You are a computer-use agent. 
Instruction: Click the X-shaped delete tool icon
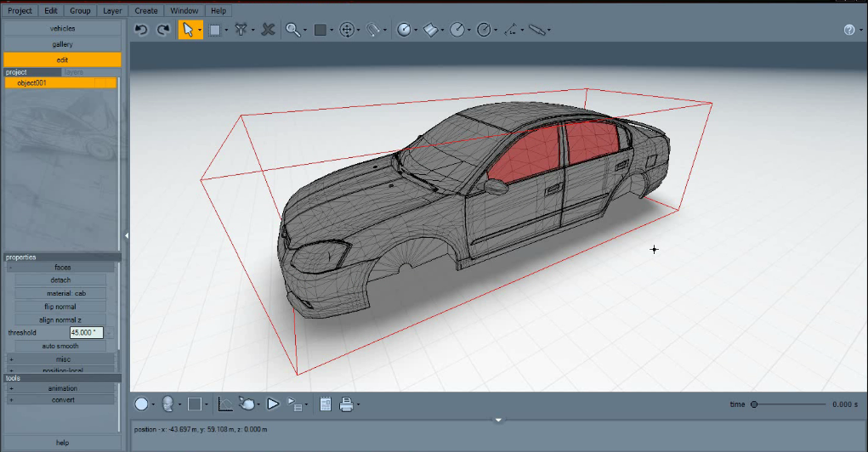pos(268,30)
